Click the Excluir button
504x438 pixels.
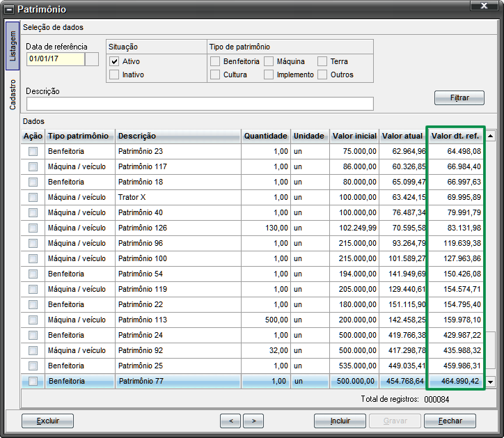[x=47, y=421]
